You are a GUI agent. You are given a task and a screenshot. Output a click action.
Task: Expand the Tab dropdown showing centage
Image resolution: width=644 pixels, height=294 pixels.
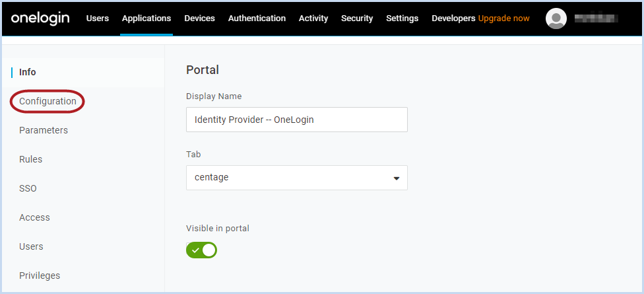[x=296, y=178]
